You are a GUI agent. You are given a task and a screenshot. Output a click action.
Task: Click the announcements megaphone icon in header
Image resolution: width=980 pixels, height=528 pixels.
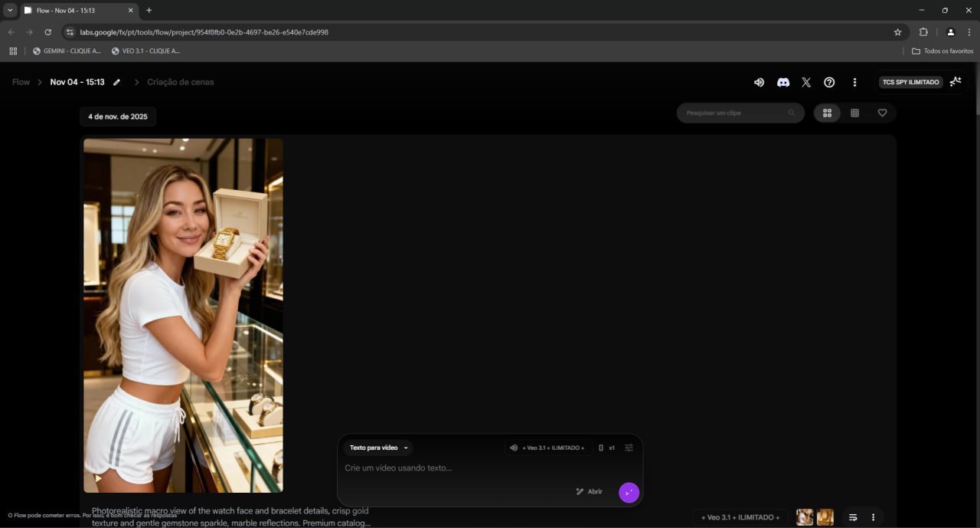759,82
